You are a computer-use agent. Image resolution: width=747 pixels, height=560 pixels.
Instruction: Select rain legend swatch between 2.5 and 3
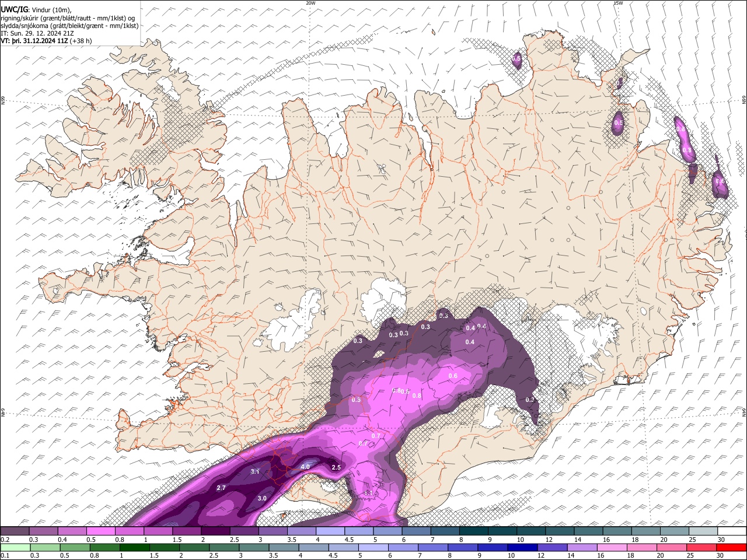(x=224, y=548)
